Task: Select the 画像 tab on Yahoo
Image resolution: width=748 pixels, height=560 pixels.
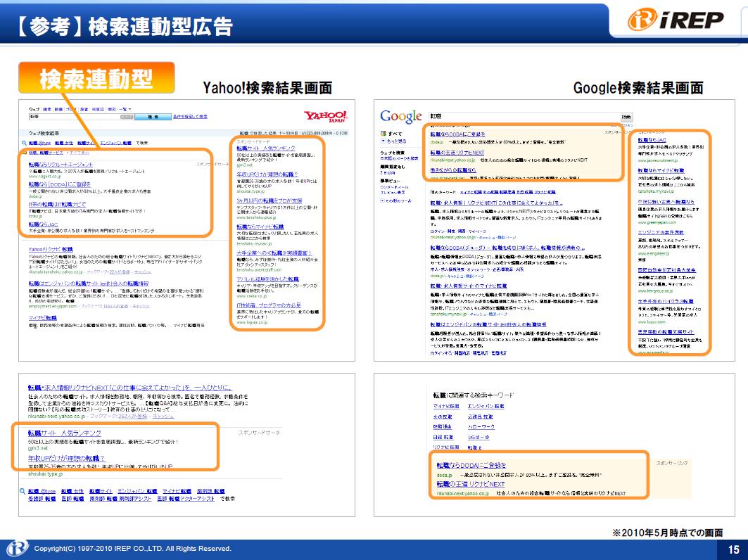Action: (x=46, y=109)
